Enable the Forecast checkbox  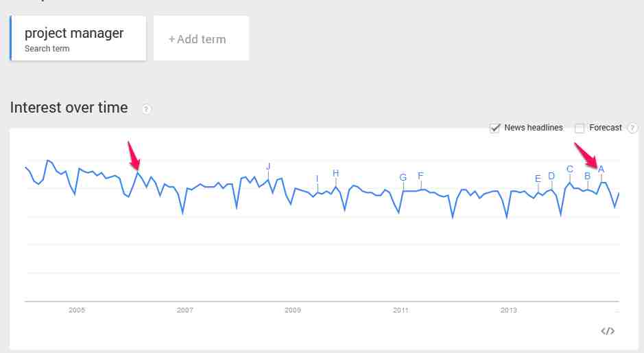(580, 128)
